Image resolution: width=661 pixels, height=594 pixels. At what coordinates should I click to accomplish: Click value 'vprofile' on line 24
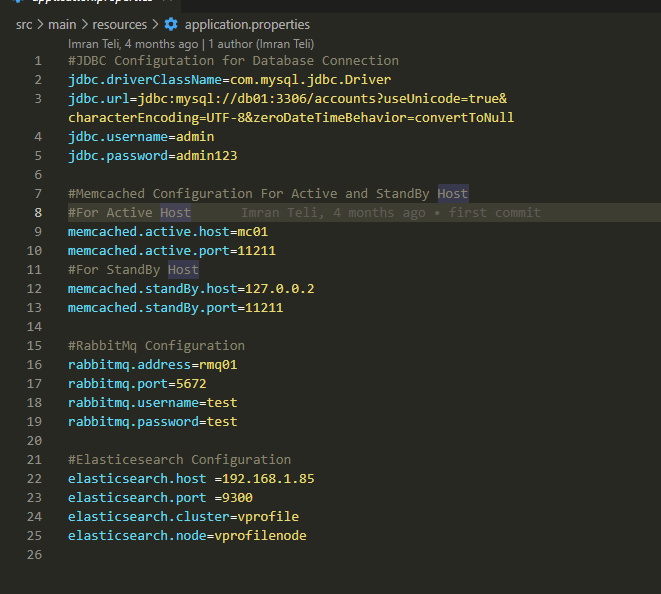(x=268, y=516)
